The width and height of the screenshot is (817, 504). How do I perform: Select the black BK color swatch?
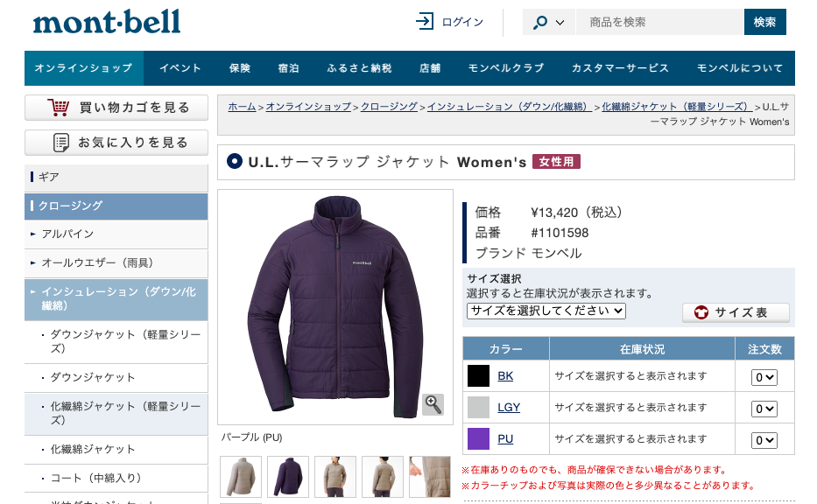(478, 376)
